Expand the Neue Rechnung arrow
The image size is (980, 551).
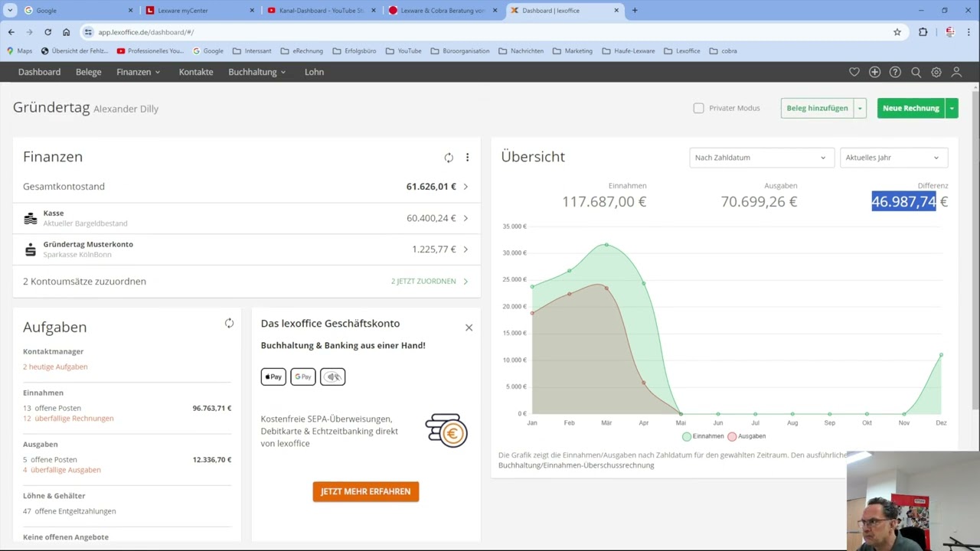[x=952, y=108]
